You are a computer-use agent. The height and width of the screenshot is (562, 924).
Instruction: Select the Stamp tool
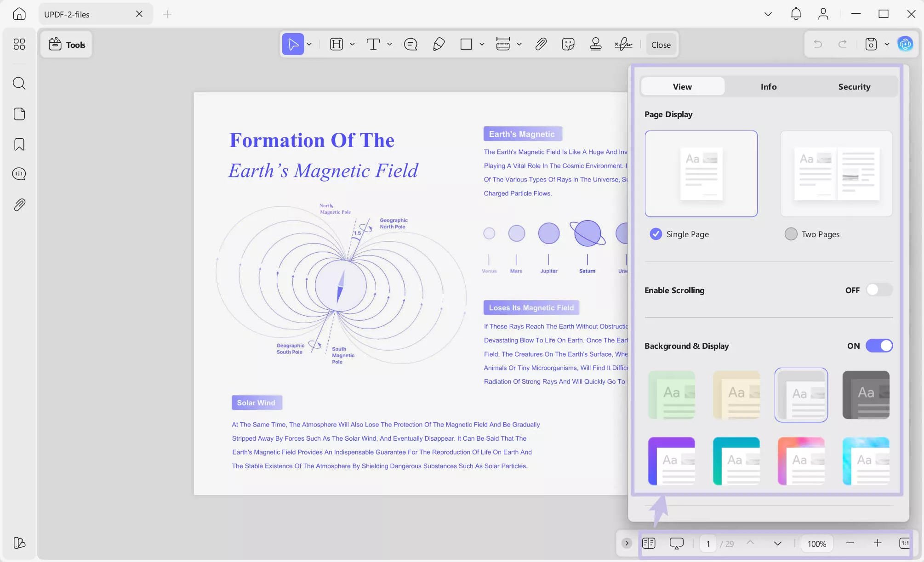(596, 45)
